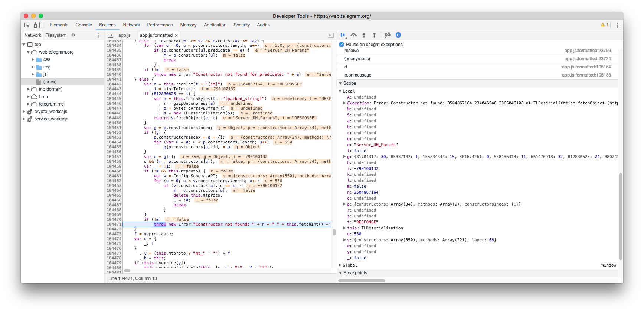Open app.js:formatted:105164 source link
Viewport: 644px width, 313px height.
[x=586, y=67]
